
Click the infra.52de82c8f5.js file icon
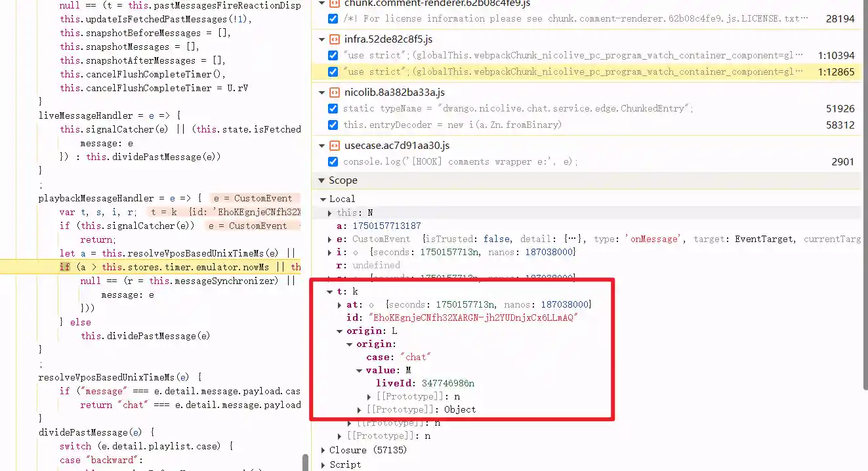[x=334, y=39]
